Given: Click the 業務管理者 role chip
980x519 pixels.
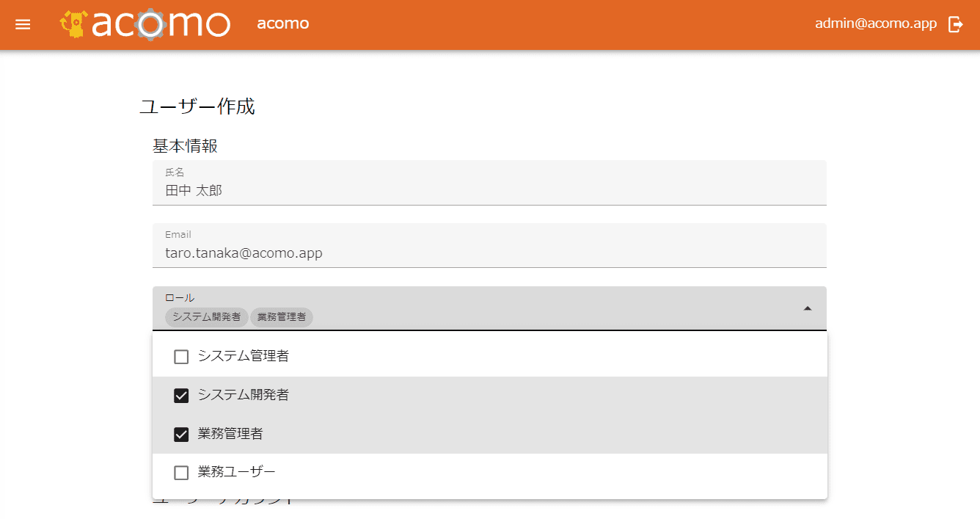Looking at the screenshot, I should pos(282,317).
